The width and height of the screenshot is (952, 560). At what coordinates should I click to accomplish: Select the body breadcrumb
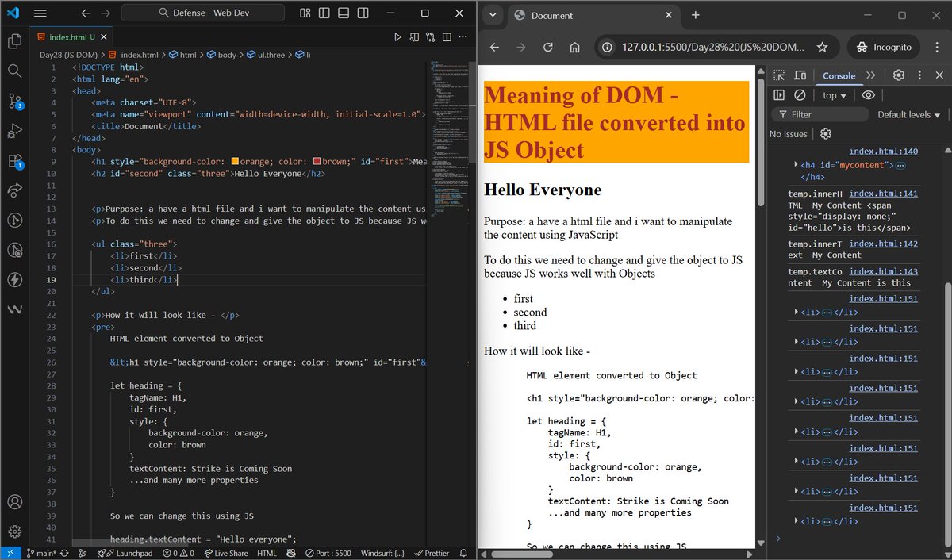point(221,55)
